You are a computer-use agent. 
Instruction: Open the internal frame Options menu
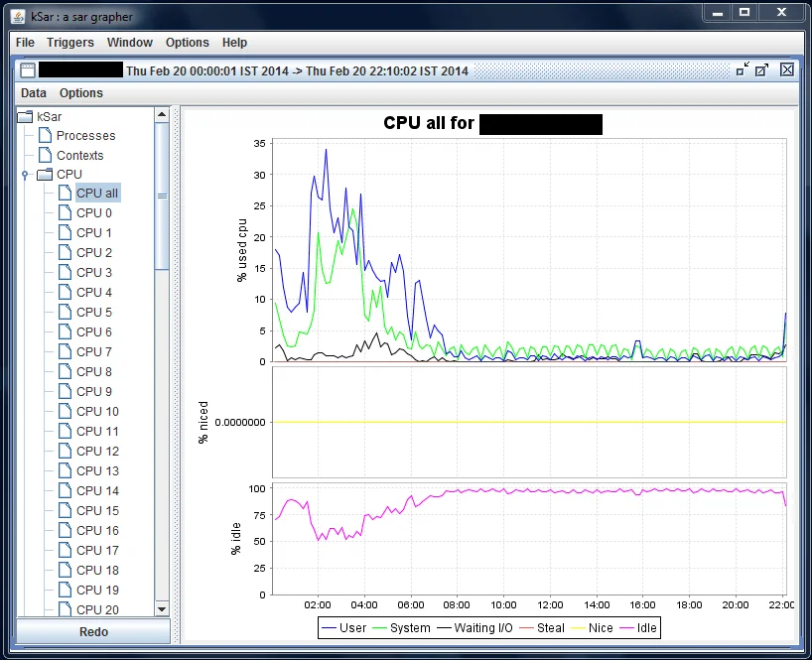point(80,93)
